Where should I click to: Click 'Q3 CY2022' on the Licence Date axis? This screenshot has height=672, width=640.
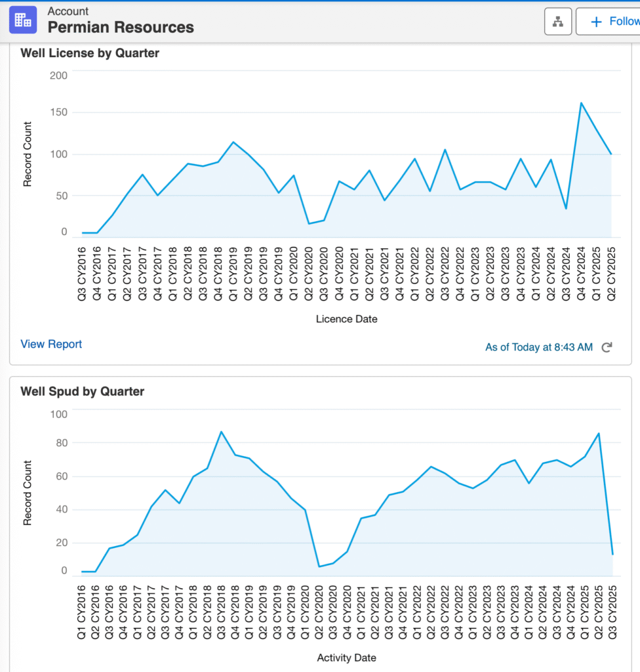pyautogui.click(x=445, y=274)
